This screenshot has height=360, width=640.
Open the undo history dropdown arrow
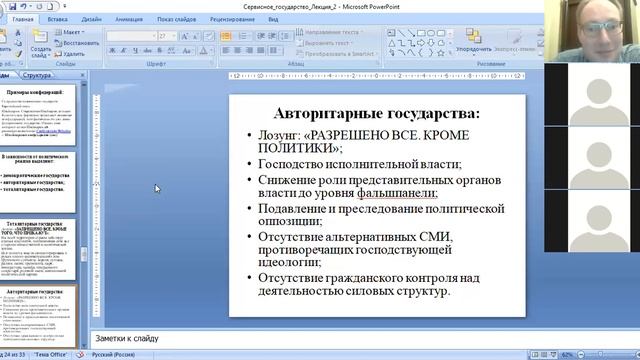(x=31, y=7)
